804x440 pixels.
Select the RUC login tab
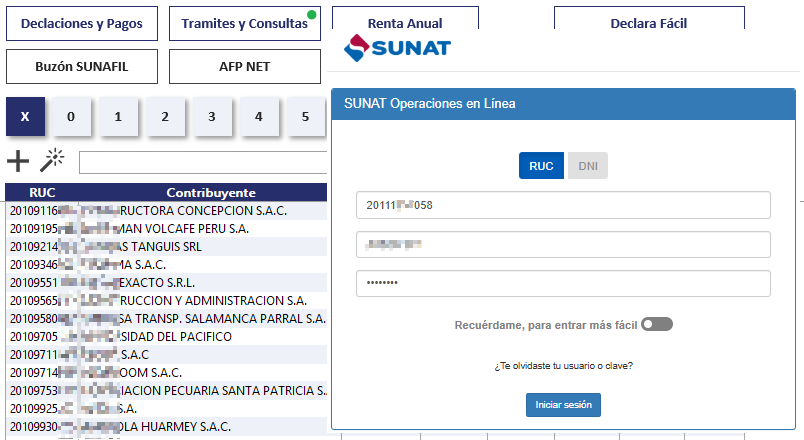[x=541, y=166]
